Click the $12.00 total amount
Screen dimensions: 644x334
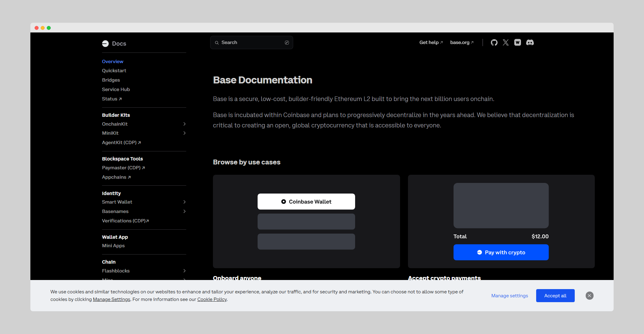point(540,237)
